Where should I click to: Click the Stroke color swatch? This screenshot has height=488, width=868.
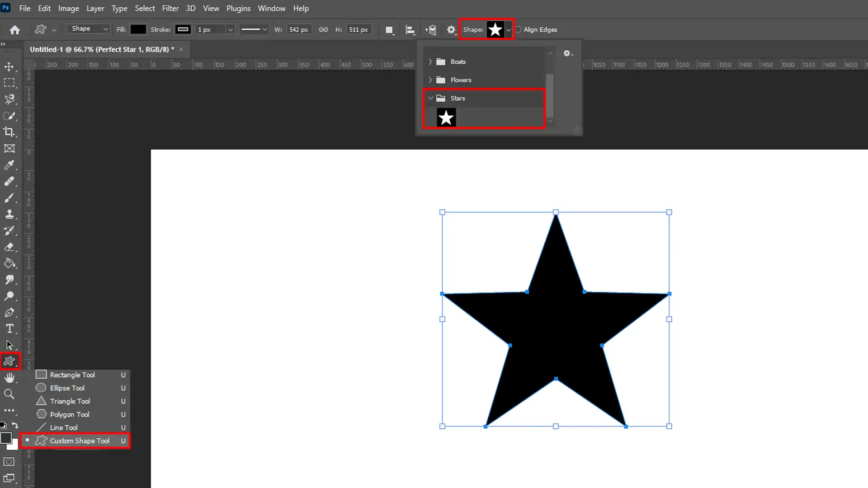click(183, 29)
